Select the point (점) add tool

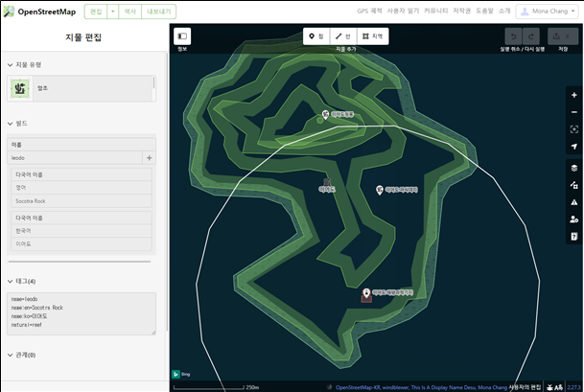pyautogui.click(x=316, y=36)
